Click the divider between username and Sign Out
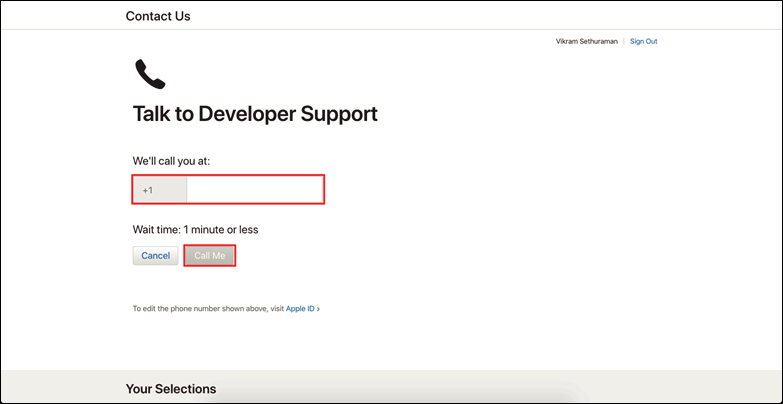The width and height of the screenshot is (783, 404). coord(623,41)
